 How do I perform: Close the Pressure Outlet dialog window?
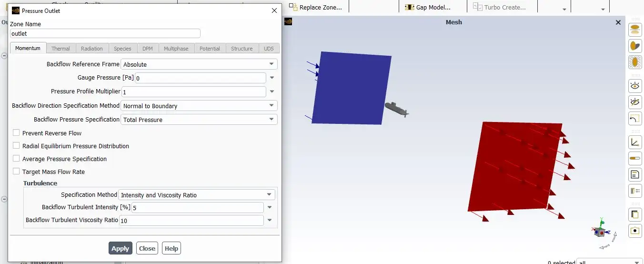pos(274,10)
